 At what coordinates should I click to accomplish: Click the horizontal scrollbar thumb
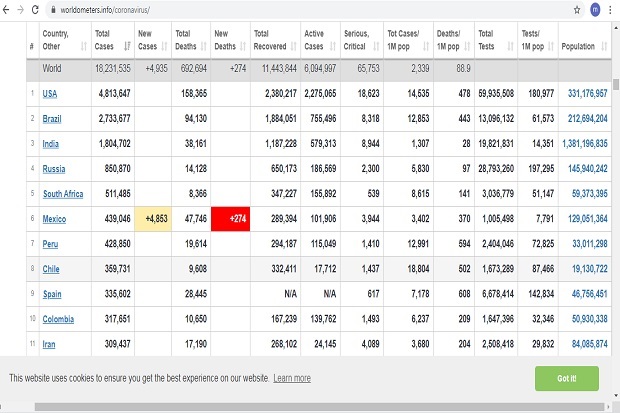click(x=319, y=407)
